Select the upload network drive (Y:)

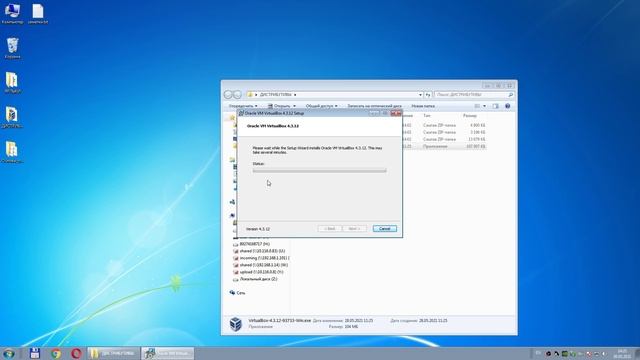(x=258, y=272)
